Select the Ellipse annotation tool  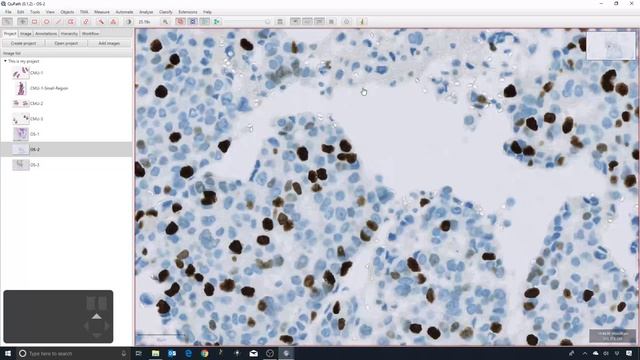47,21
